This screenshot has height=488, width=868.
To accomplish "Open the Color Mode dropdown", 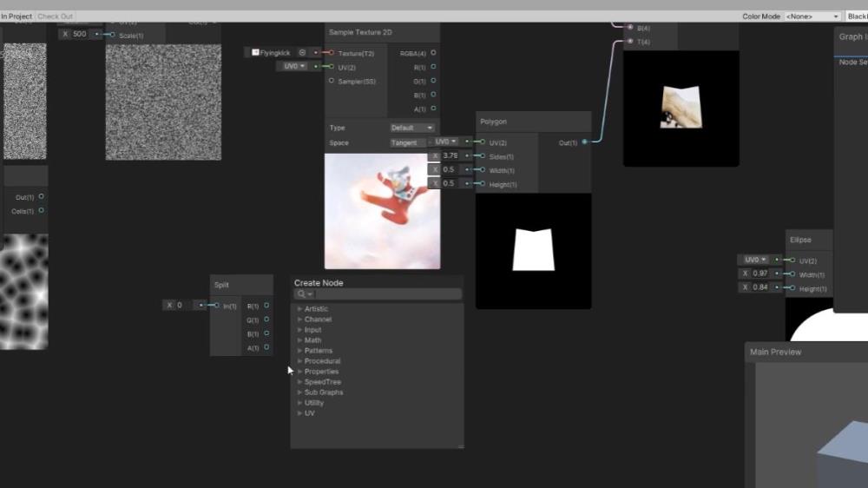I will [x=812, y=16].
